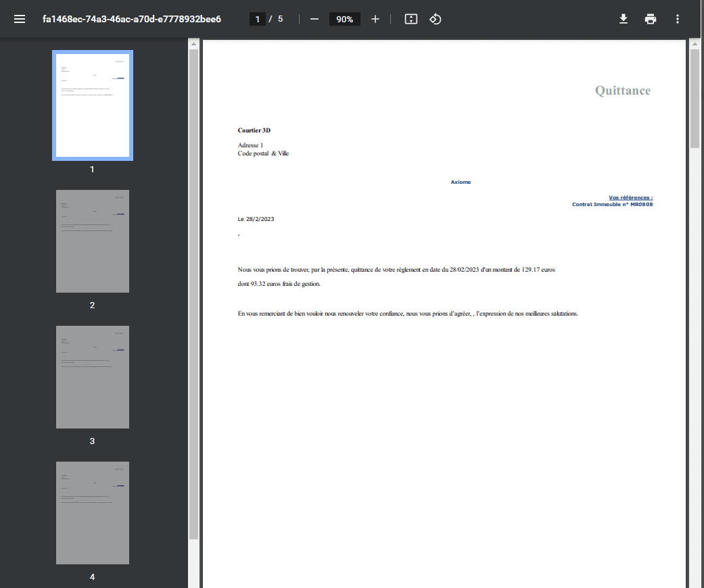Rotate the document counterclockwise
Viewport: 704px width, 588px height.
coord(436,19)
